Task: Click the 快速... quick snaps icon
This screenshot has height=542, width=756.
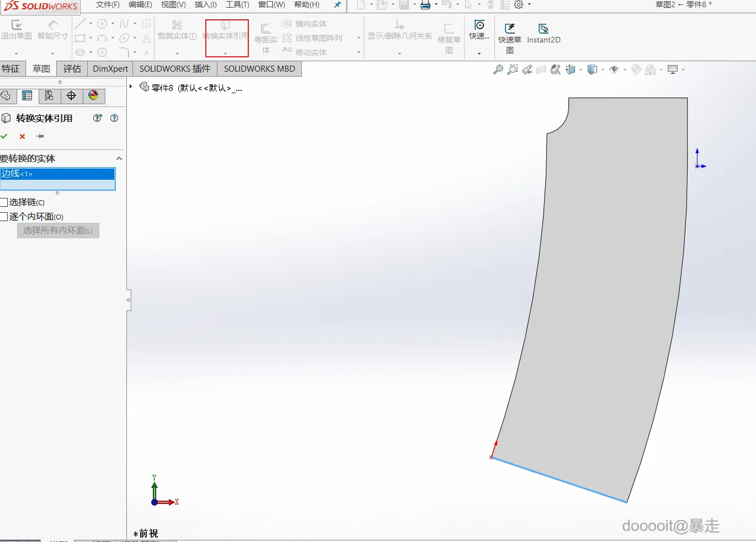Action: [480, 25]
